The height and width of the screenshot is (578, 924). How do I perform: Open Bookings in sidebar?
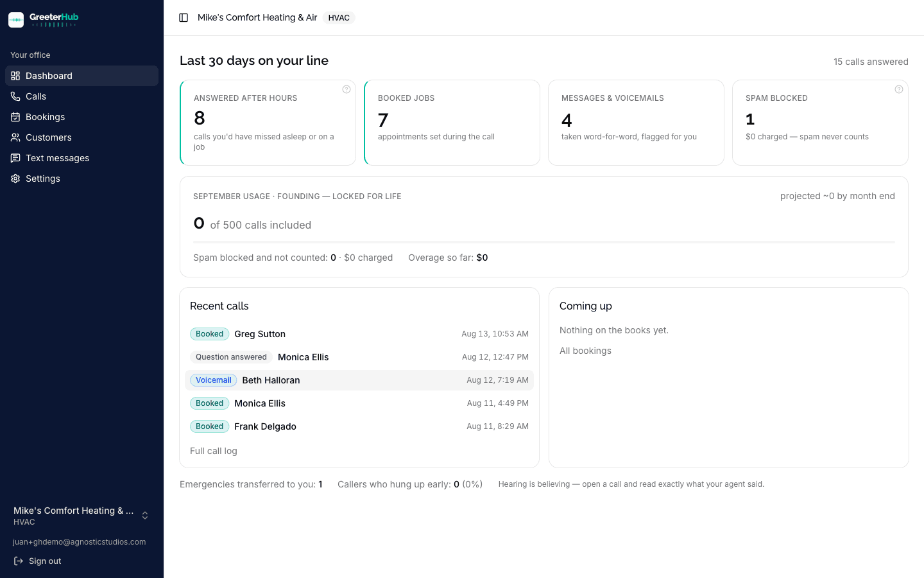81,117
